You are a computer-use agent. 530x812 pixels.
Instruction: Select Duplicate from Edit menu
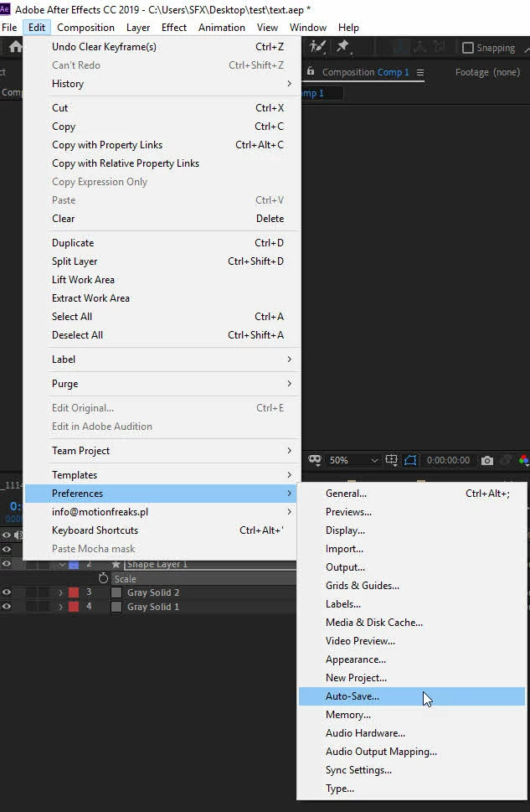(163, 242)
